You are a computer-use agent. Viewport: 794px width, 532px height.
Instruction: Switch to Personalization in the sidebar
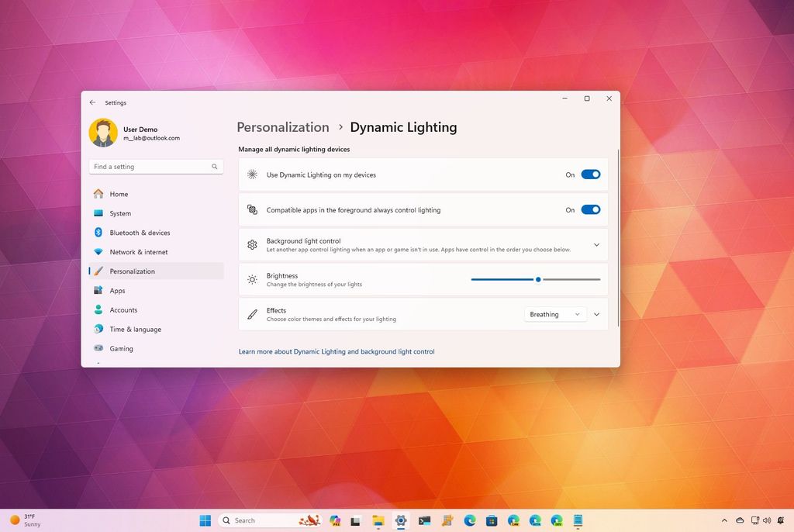[132, 271]
